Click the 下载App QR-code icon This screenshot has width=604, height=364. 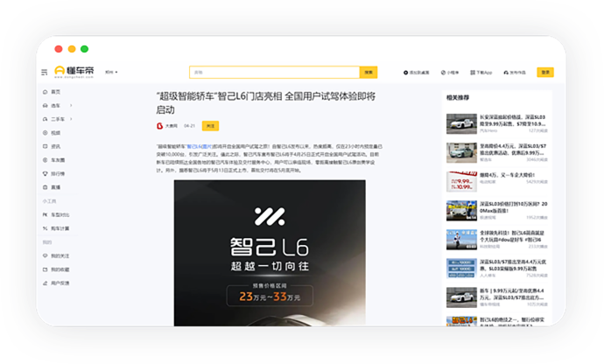(x=473, y=73)
